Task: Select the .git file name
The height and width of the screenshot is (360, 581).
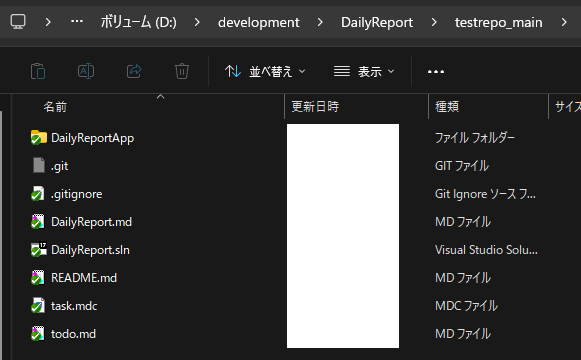Action: pos(59,166)
